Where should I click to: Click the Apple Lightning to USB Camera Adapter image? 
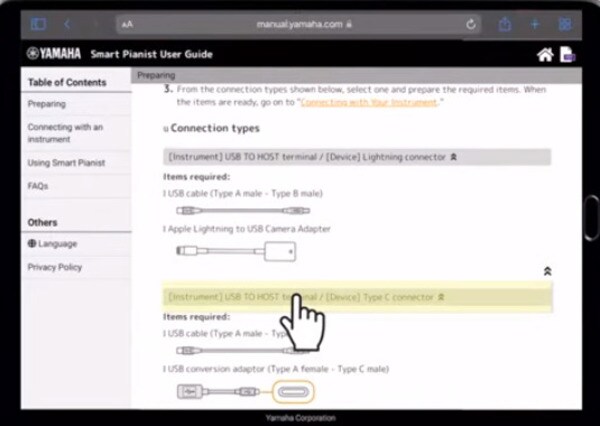(236, 251)
